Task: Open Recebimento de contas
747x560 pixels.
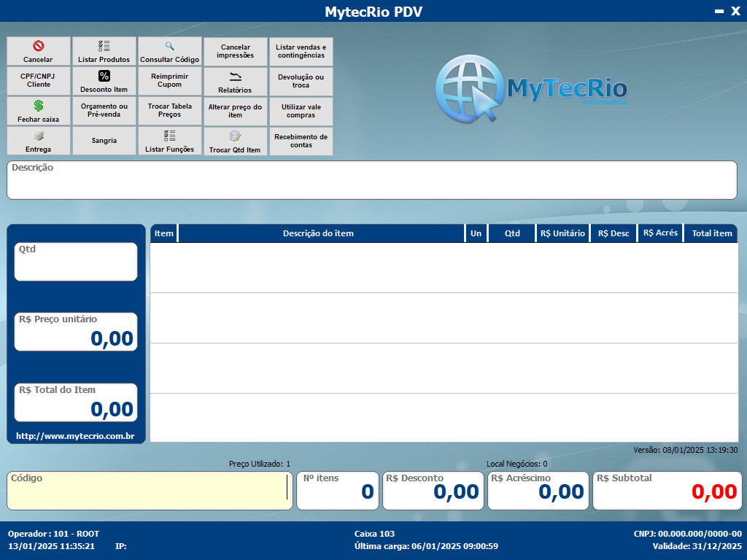Action: 301,140
